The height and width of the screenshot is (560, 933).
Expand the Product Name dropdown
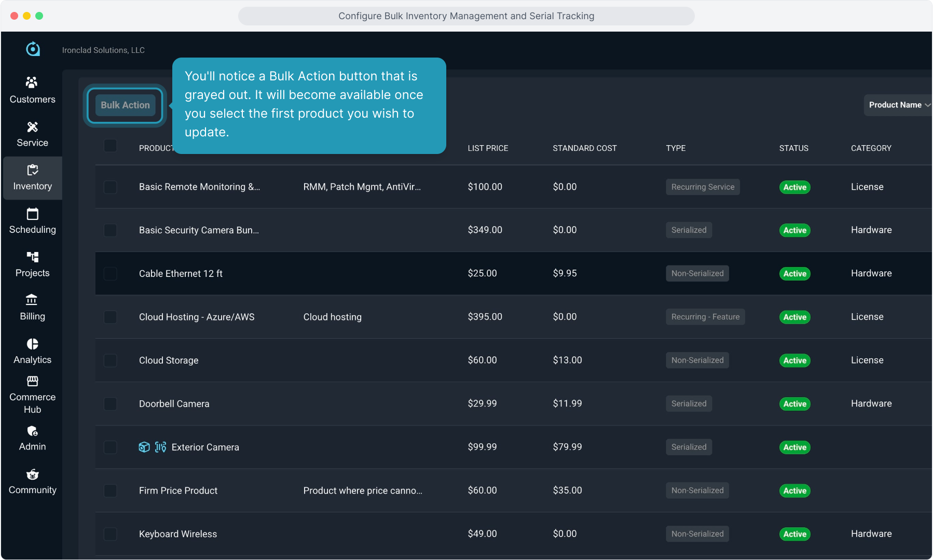(898, 105)
